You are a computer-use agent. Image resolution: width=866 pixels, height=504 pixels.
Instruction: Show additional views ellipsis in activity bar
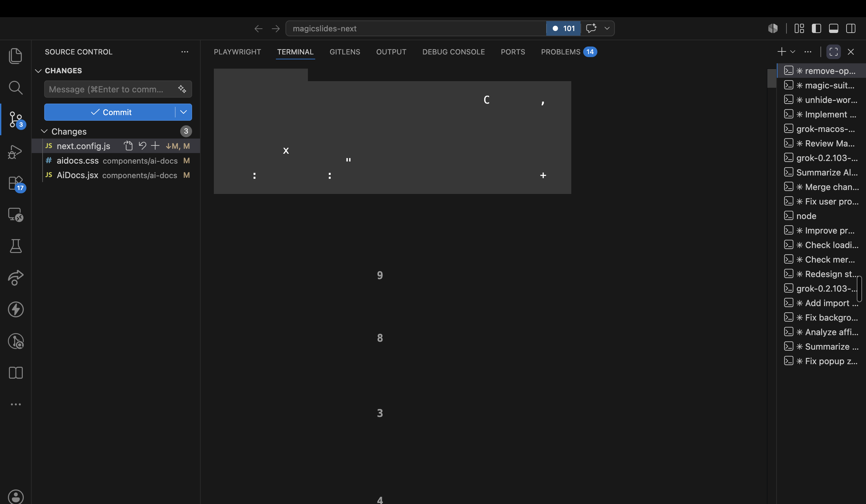pos(16,404)
